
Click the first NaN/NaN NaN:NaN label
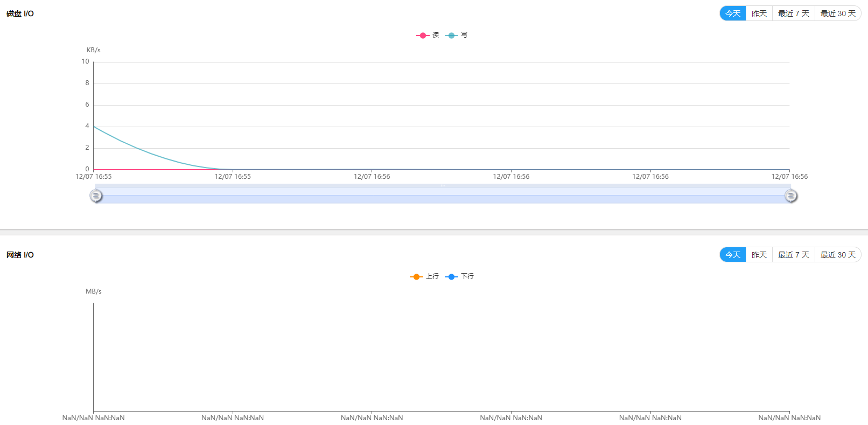click(94, 418)
